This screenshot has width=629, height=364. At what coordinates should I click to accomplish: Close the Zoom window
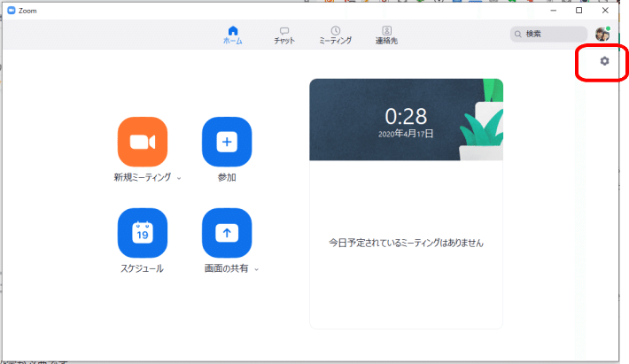coord(605,11)
